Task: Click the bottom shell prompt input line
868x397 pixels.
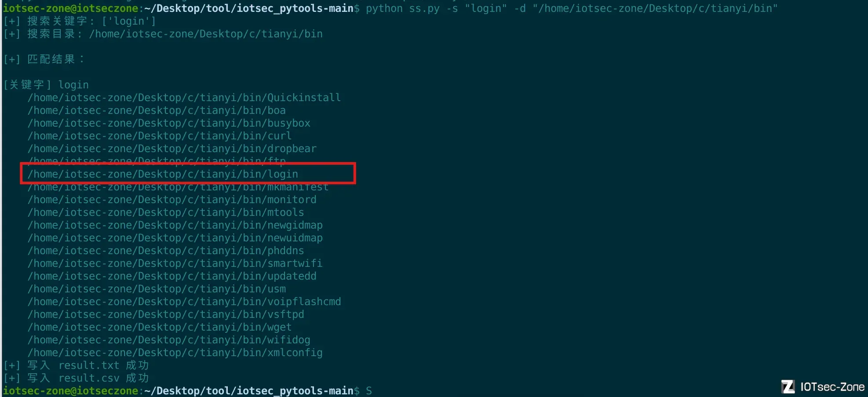Action: tap(187, 390)
